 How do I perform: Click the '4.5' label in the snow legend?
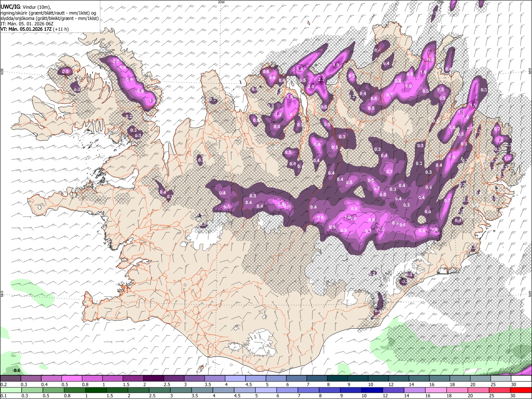coord(249,384)
